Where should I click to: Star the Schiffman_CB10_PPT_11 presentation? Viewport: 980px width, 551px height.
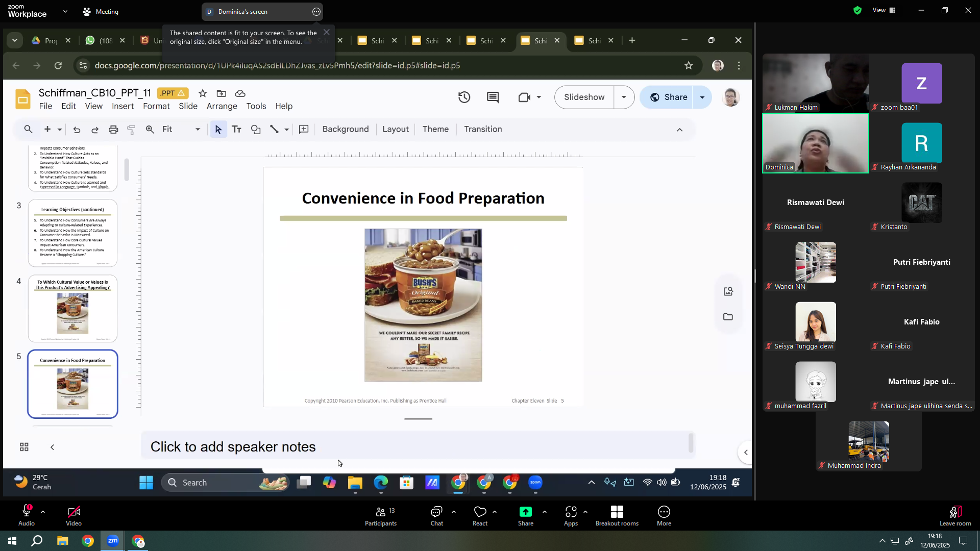click(203, 93)
